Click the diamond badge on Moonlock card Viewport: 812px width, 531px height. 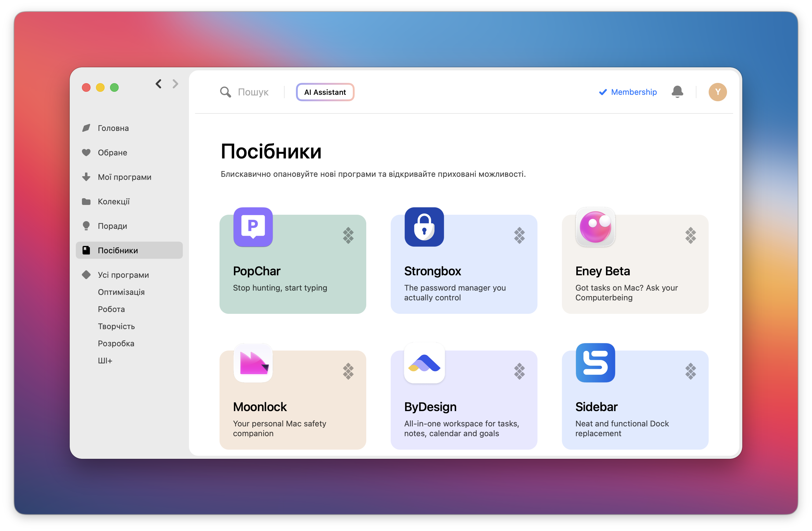348,371
